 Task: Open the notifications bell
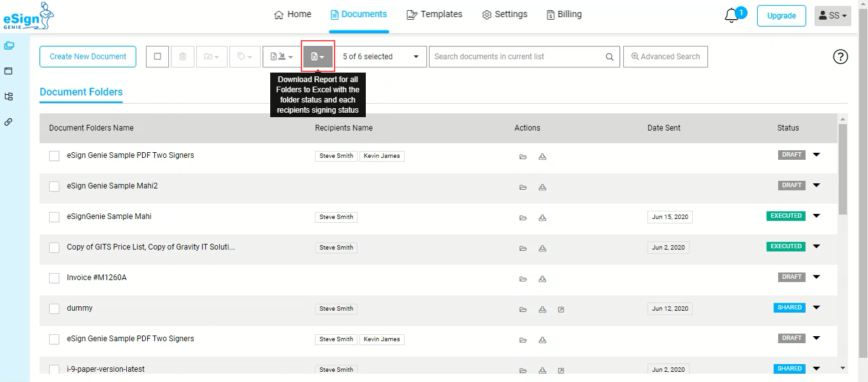click(x=732, y=16)
